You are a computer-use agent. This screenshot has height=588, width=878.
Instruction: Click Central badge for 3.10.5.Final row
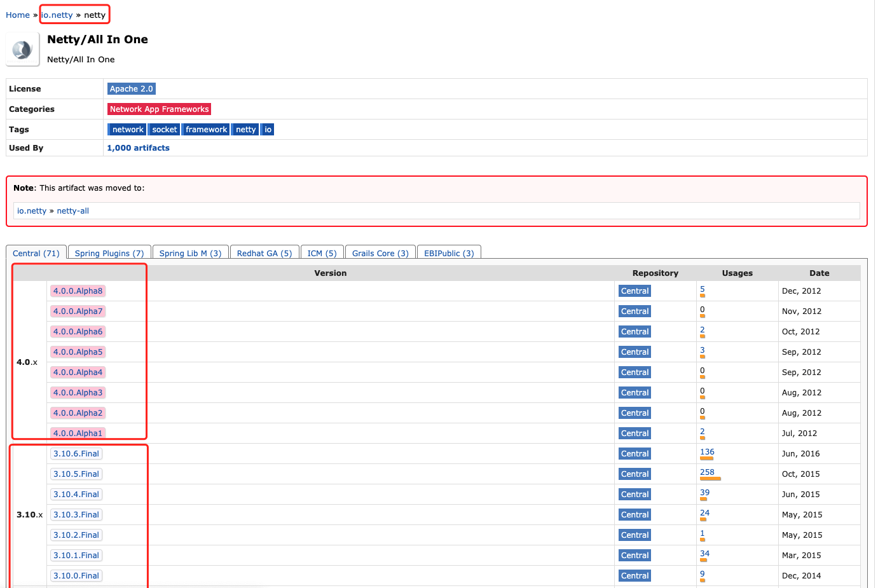(634, 474)
